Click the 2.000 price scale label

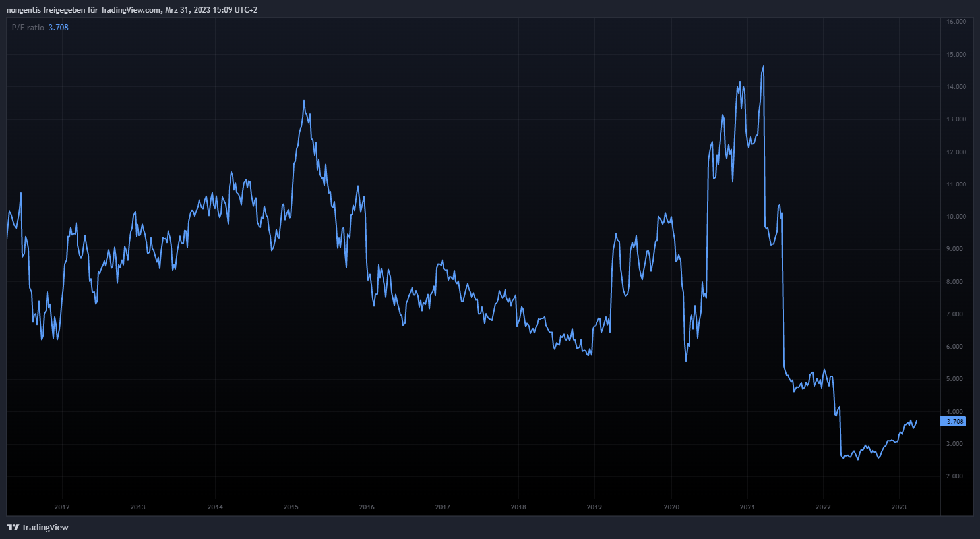tap(954, 476)
